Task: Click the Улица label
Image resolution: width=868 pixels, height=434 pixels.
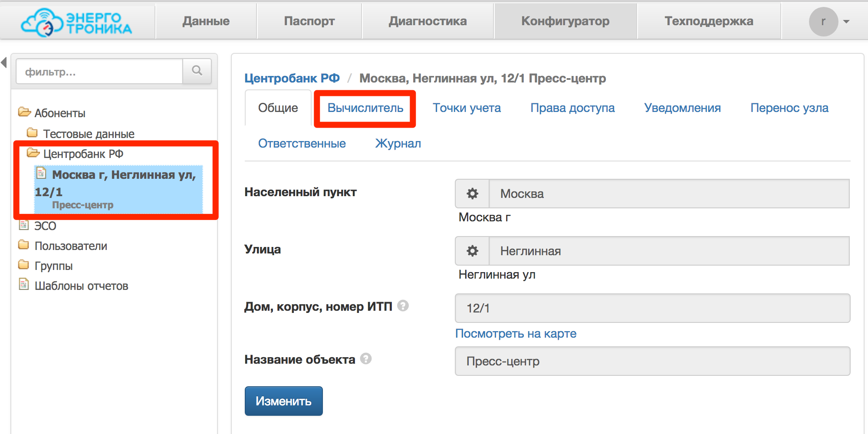Action: click(x=263, y=249)
